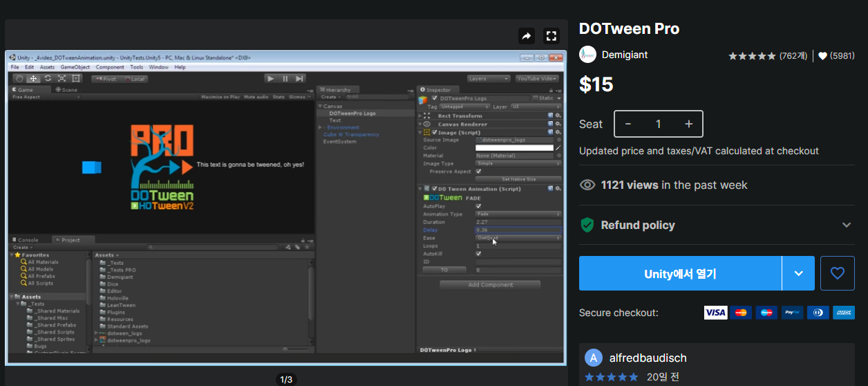Open the Window menu in Unity

coord(158,67)
